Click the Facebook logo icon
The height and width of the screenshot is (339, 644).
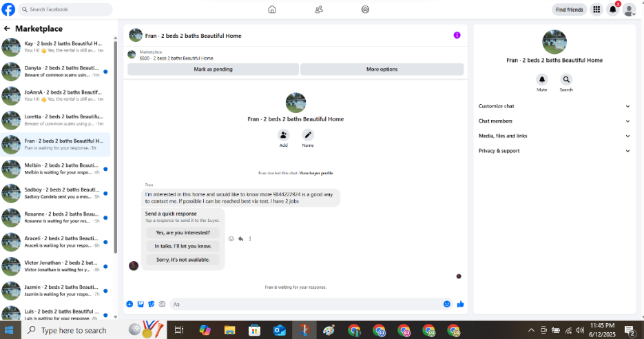(x=8, y=9)
